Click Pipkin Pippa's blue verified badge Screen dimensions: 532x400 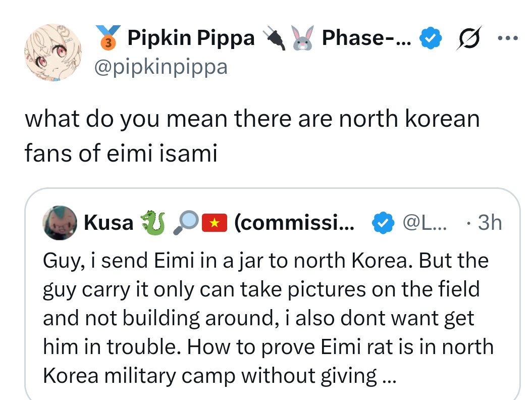coord(432,38)
